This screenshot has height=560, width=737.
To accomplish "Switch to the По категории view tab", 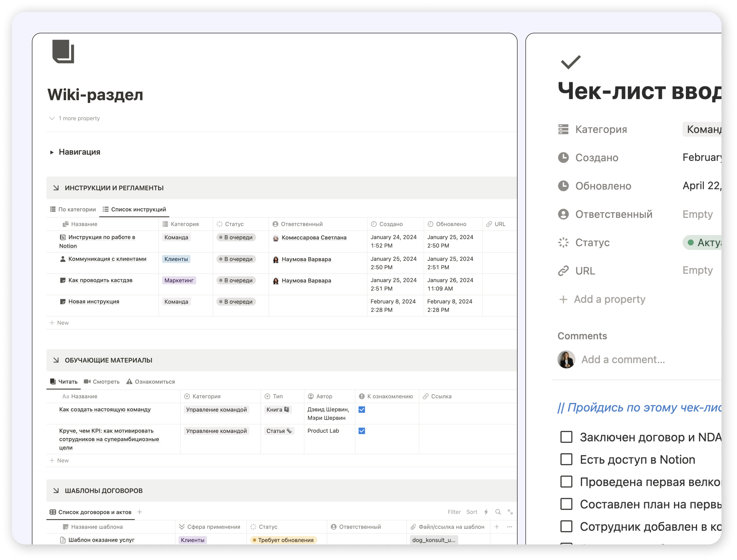I will (73, 209).
